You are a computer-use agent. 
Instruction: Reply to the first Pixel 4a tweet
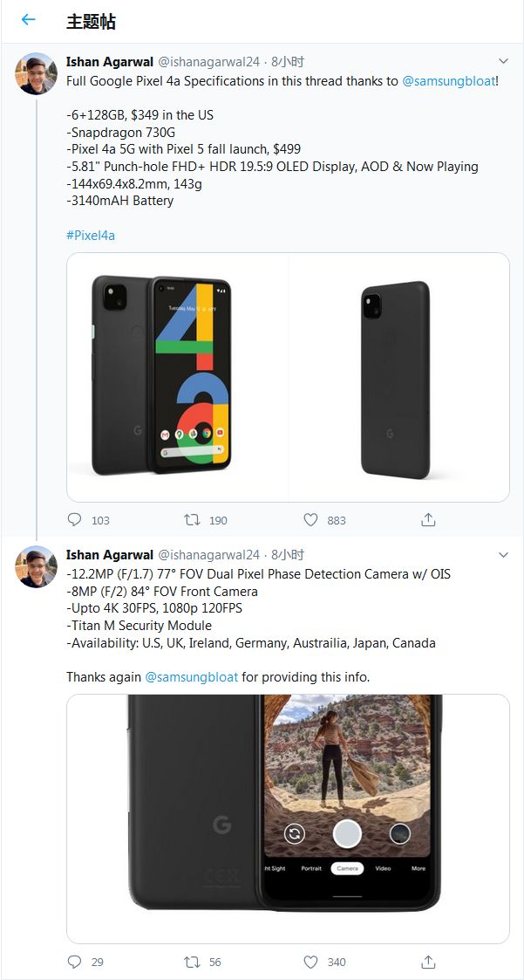[74, 520]
